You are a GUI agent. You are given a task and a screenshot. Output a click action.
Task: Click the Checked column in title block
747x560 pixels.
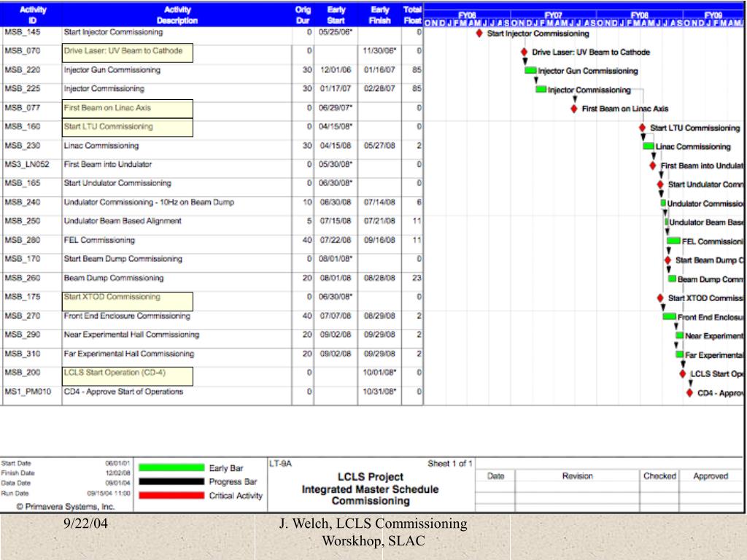(659, 475)
